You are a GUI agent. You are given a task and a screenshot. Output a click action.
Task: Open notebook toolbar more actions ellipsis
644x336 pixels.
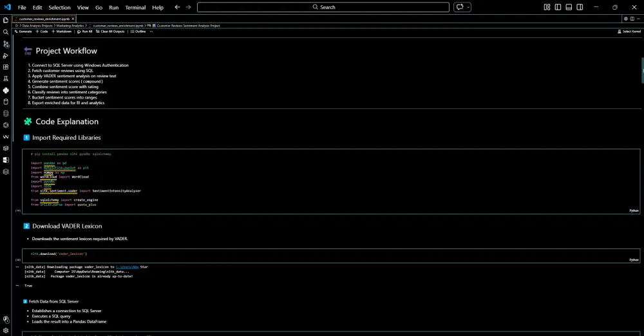tap(151, 32)
